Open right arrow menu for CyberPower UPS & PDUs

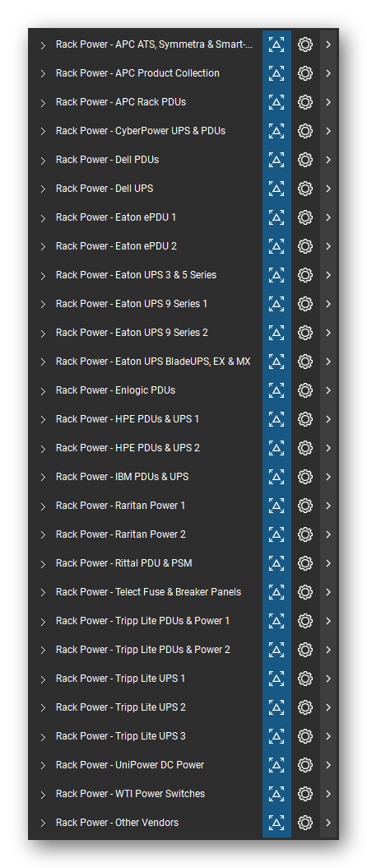tap(328, 131)
